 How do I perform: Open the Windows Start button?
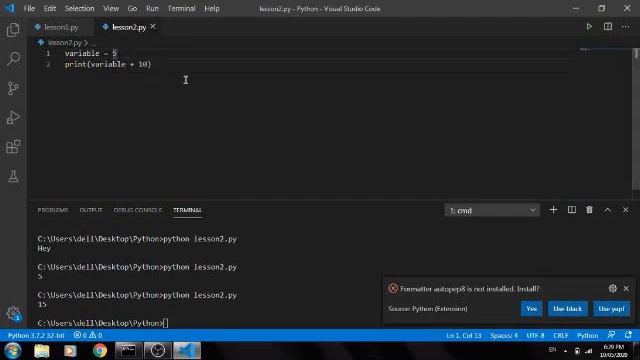tap(13, 351)
